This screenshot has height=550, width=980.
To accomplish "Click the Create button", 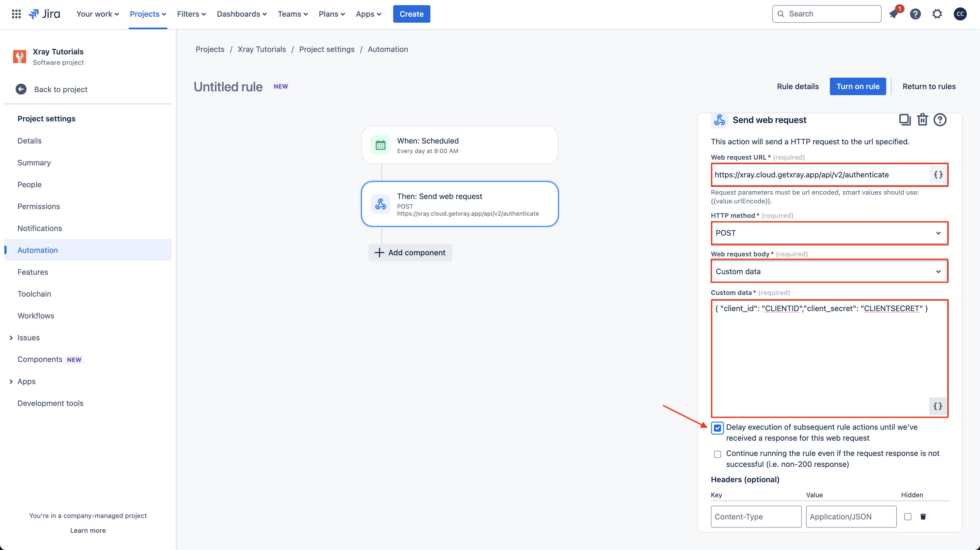I will pyautogui.click(x=412, y=14).
